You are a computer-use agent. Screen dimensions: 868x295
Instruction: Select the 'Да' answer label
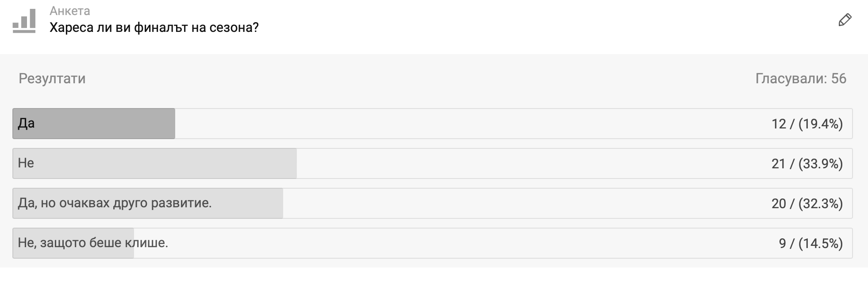pyautogui.click(x=26, y=123)
